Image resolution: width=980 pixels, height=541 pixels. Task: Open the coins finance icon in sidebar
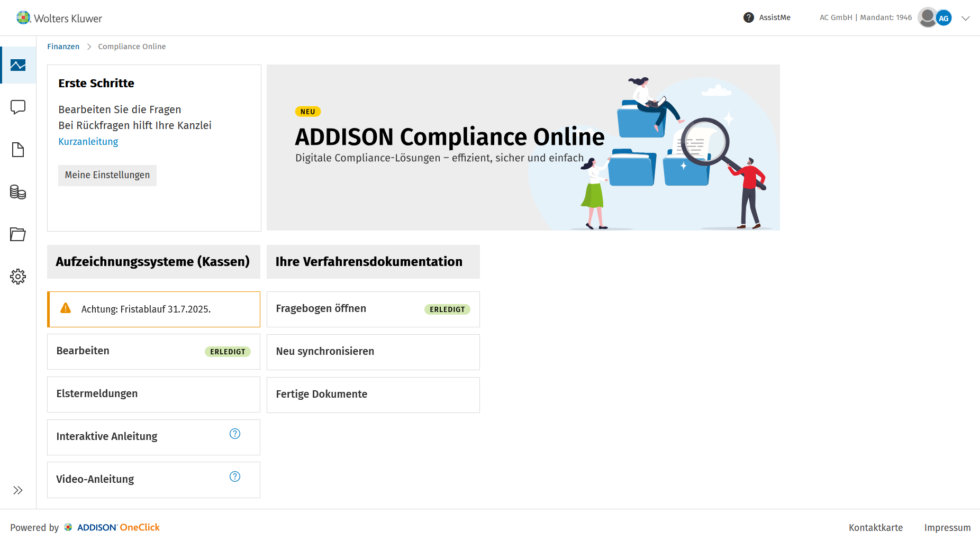pyautogui.click(x=18, y=192)
